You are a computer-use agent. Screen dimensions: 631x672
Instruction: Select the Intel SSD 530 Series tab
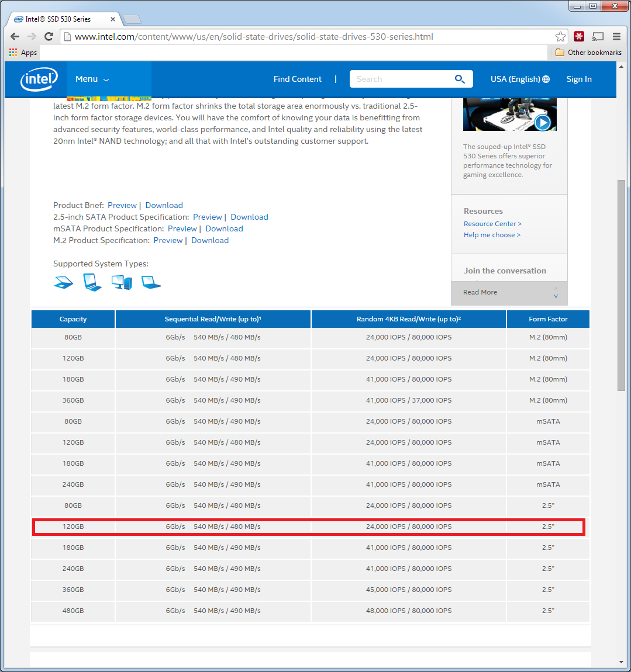64,19
